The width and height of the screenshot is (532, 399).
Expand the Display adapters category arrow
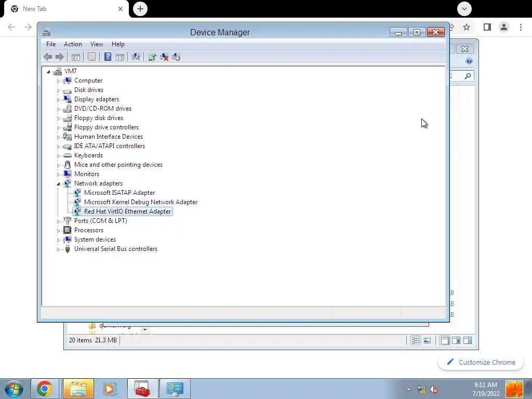(x=58, y=100)
